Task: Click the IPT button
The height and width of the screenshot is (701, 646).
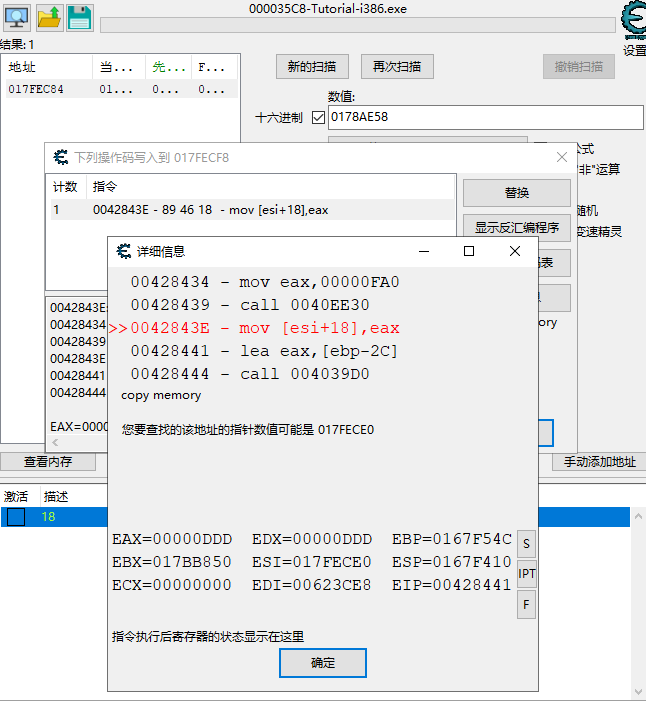Action: click(x=526, y=574)
